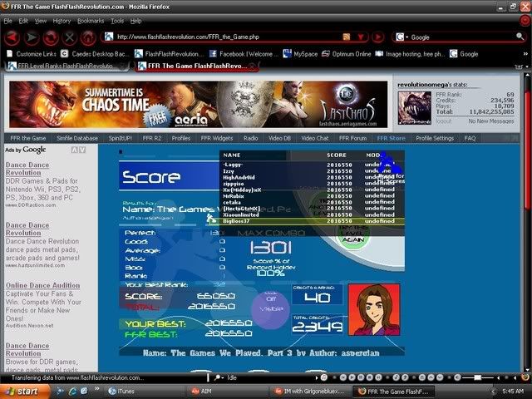Go to the Home page icon
Image resolution: width=532 pixels, height=399 pixels.
pyautogui.click(x=88, y=37)
